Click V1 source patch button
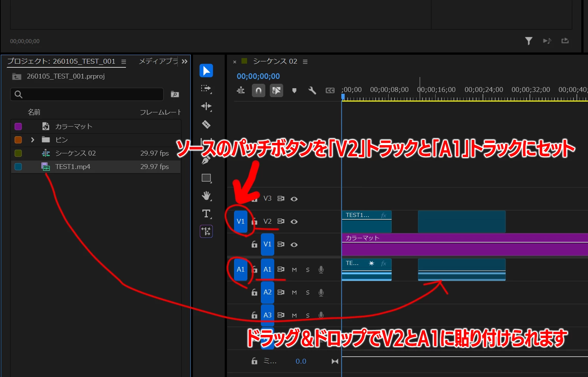 tap(241, 221)
